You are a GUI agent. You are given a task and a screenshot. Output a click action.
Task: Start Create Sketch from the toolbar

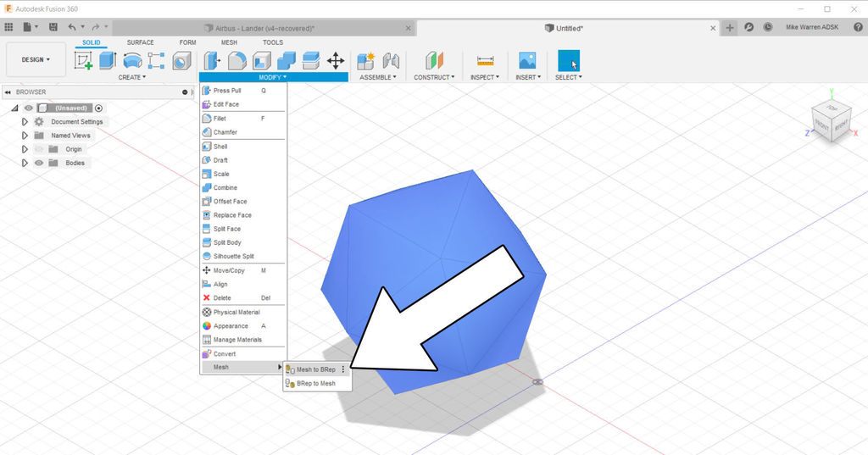pos(84,60)
